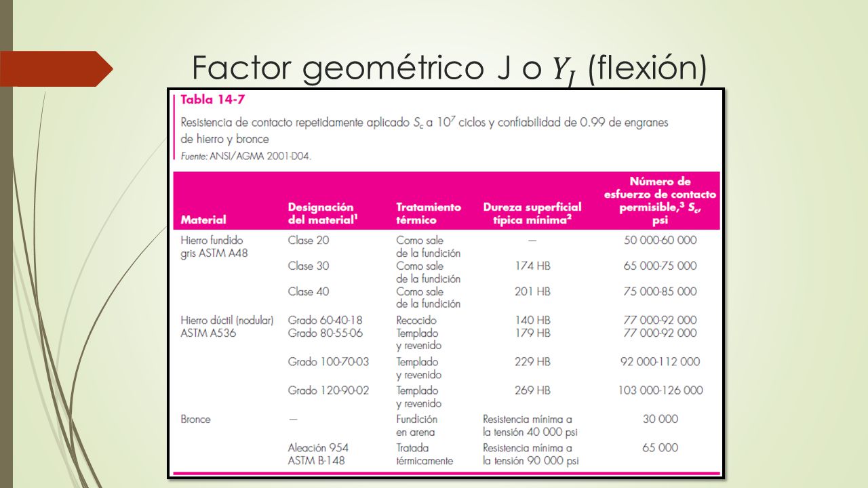Click the 'Fundición en arena' treatment cell
The height and width of the screenshot is (488, 868).
(x=417, y=426)
